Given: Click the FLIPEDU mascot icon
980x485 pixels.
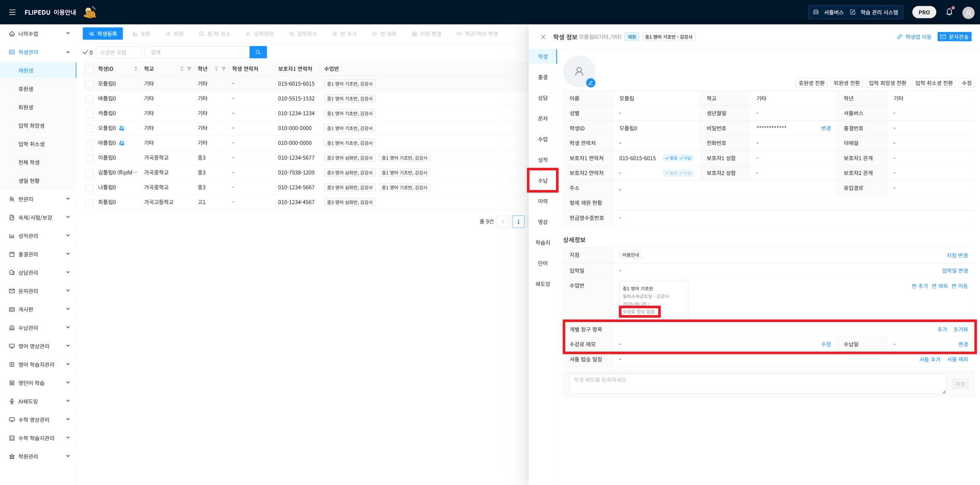Looking at the screenshot, I should click(90, 12).
